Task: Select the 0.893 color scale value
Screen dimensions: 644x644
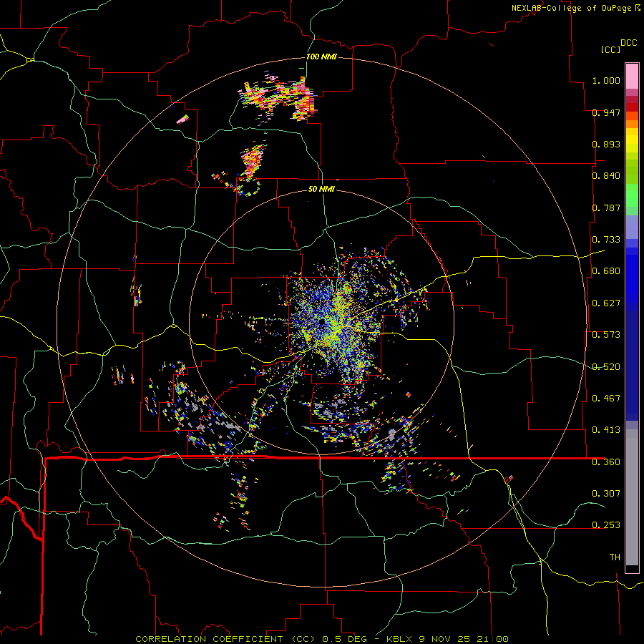Action: tap(606, 144)
